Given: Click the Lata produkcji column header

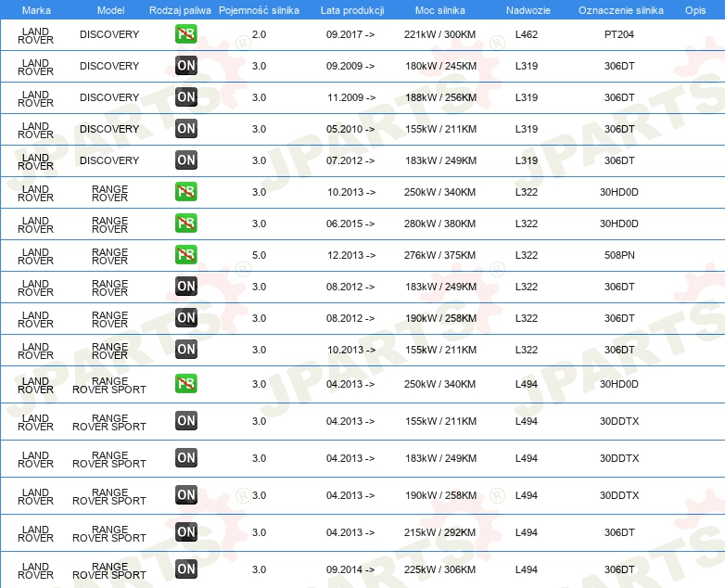Looking at the screenshot, I should pos(352,10).
